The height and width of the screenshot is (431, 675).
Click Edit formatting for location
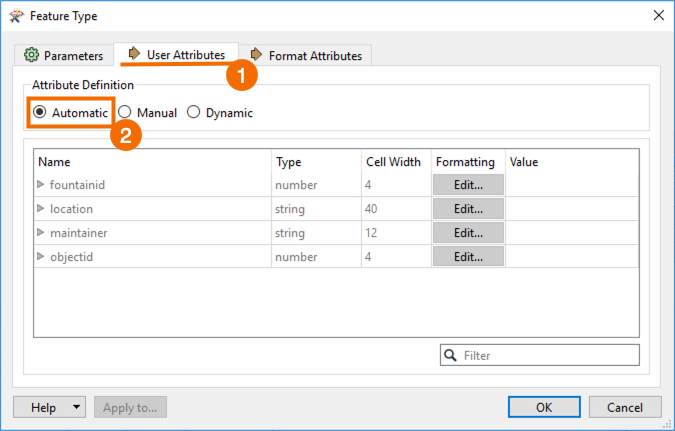(468, 209)
